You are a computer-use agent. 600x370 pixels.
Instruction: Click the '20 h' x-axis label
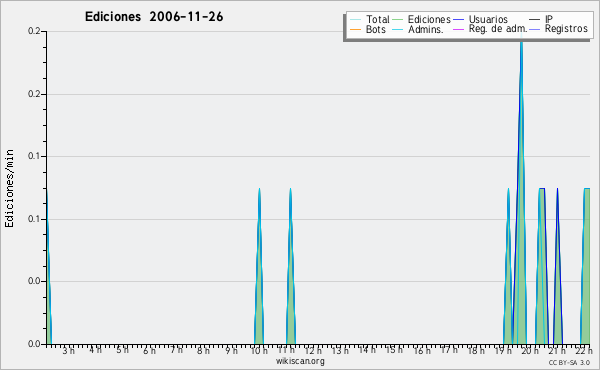530,350
